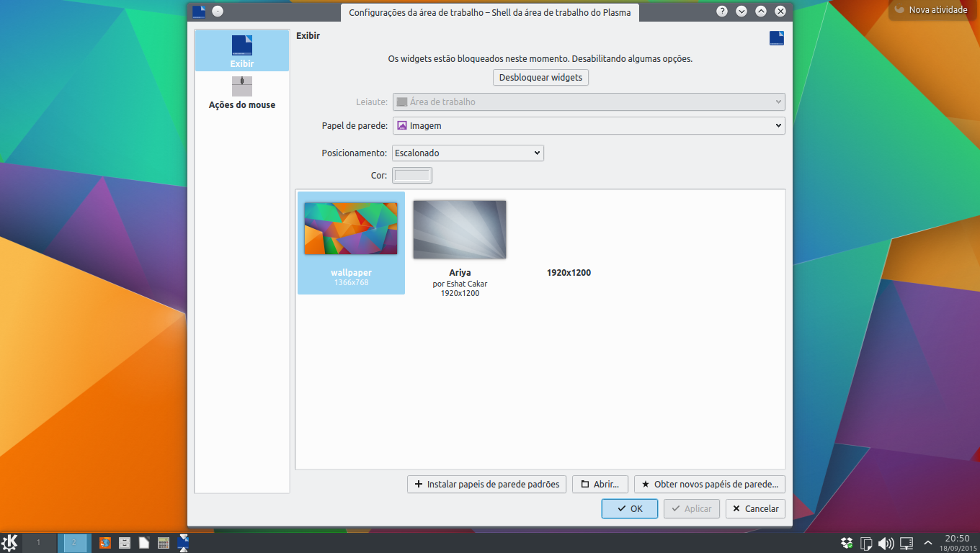Open the window menu icon in titlebar
This screenshot has width=980, height=553.
[199, 12]
